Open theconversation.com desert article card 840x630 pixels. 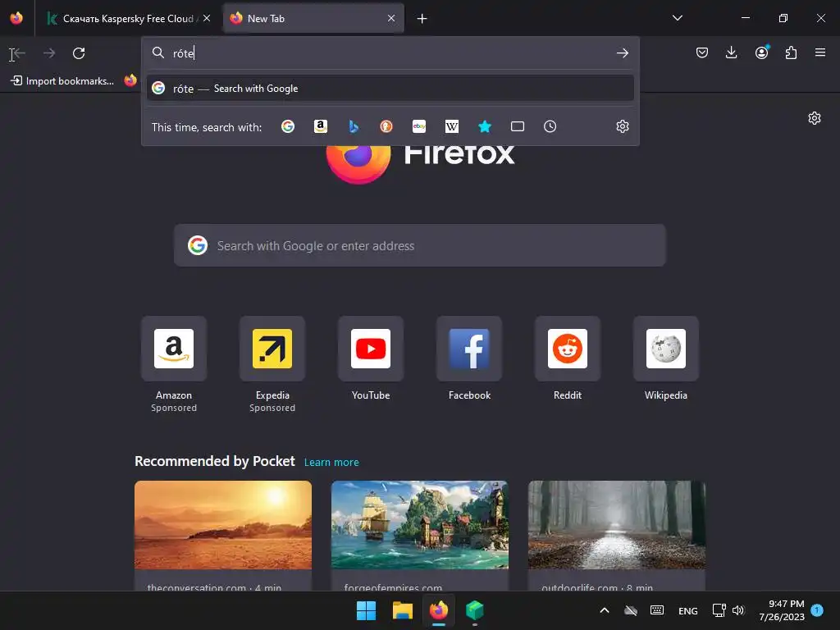point(223,536)
